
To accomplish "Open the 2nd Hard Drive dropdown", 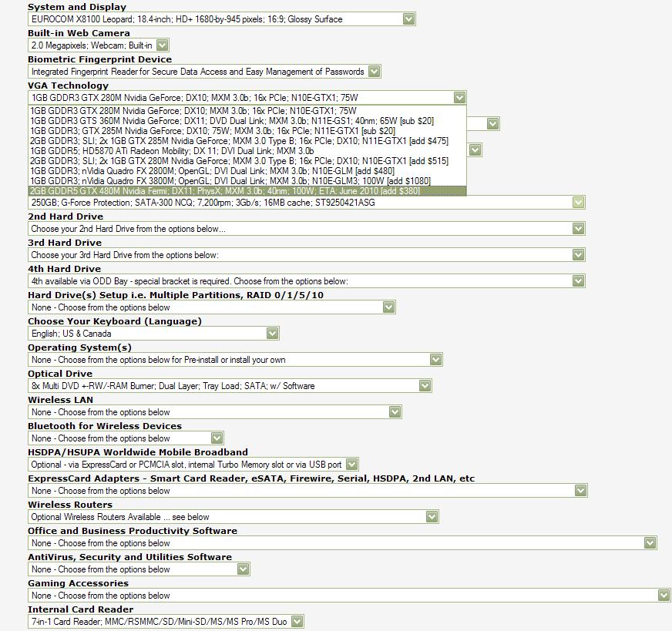I will coord(307,229).
